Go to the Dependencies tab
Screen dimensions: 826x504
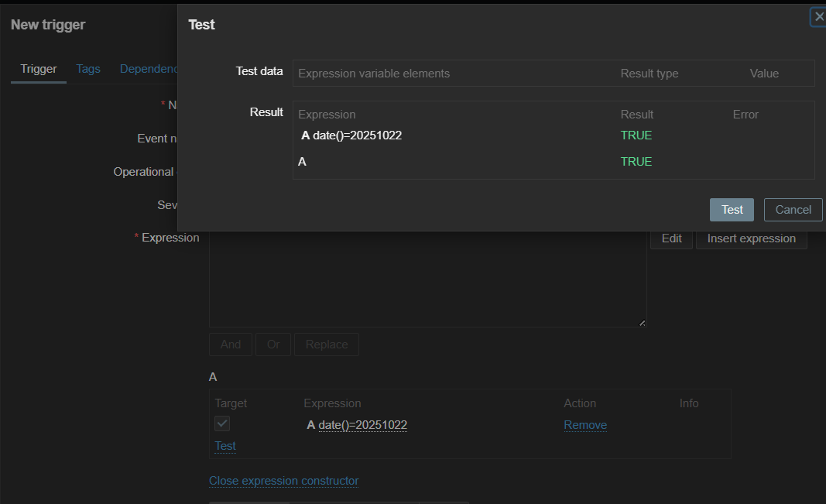point(149,69)
